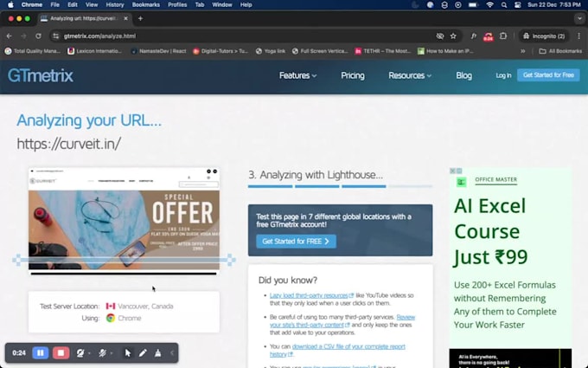Reload the GTmetrix page
Viewport: 588px width, 368px height.
38,36
